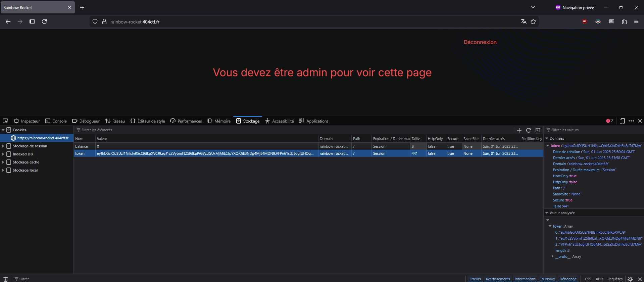The height and width of the screenshot is (282, 644).
Task: Close the Rainbow Rocket tab
Action: (69, 7)
